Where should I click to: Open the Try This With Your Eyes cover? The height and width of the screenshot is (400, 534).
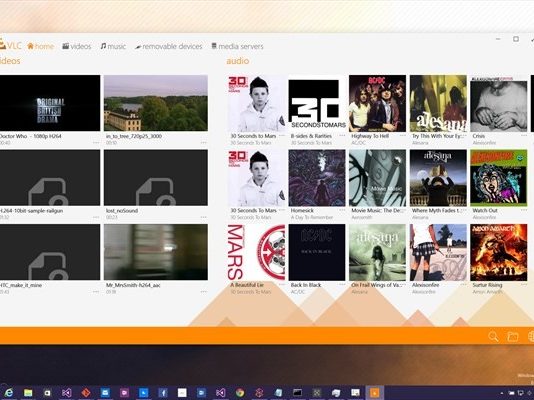point(438,103)
